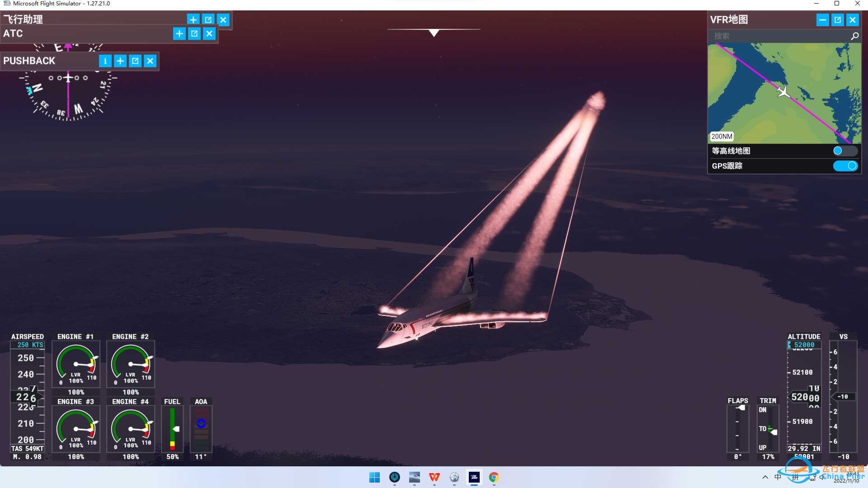The image size is (868, 488).
Task: Pop out the ATC panel
Action: pyautogui.click(x=194, y=33)
